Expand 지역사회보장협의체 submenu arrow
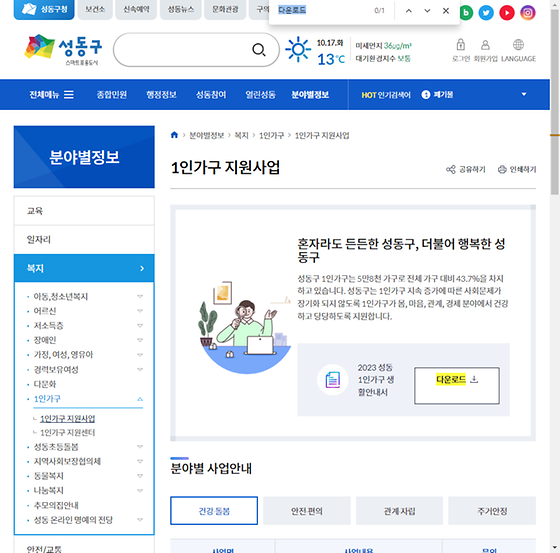The image size is (560, 553). [140, 461]
